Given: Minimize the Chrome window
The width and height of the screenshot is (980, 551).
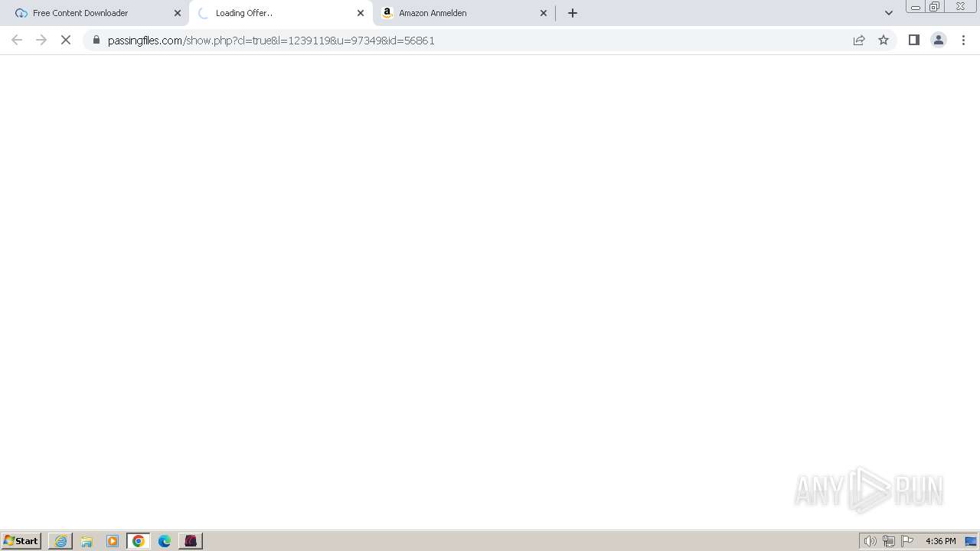Looking at the screenshot, I should pos(916,7).
